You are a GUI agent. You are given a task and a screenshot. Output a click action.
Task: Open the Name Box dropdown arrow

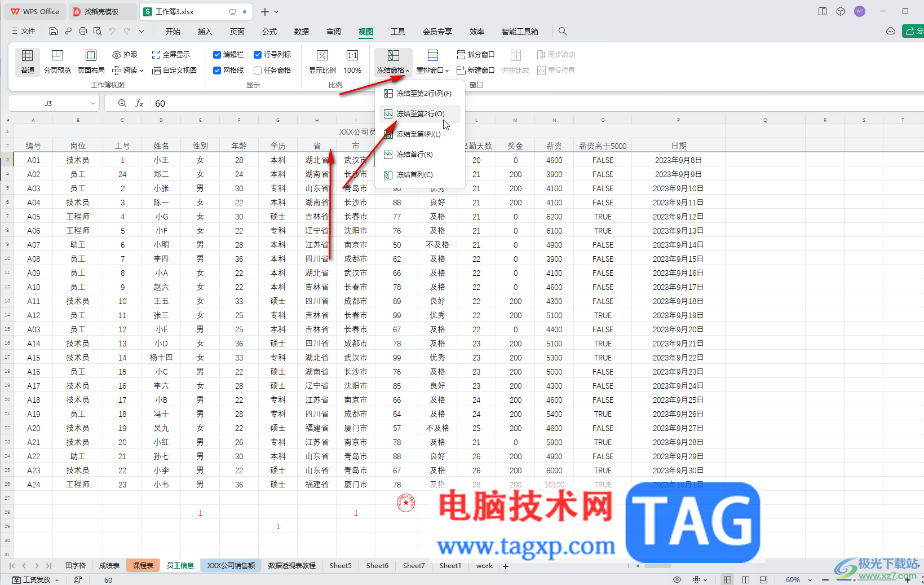(93, 103)
